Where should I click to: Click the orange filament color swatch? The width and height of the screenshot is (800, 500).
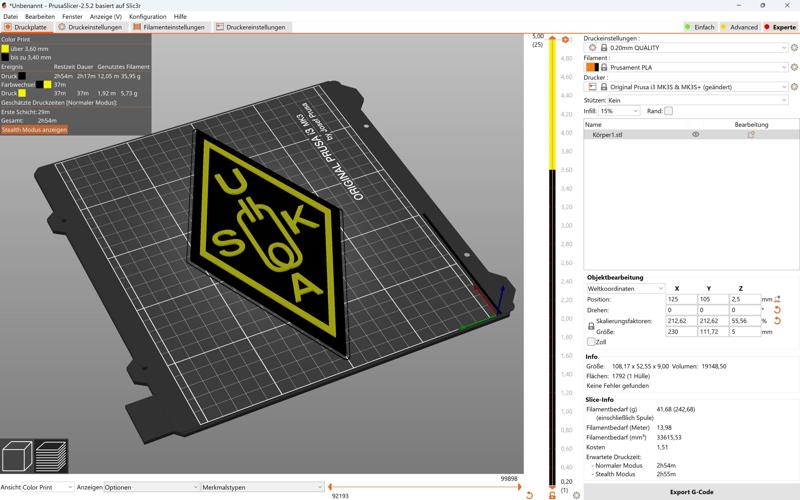tap(589, 67)
